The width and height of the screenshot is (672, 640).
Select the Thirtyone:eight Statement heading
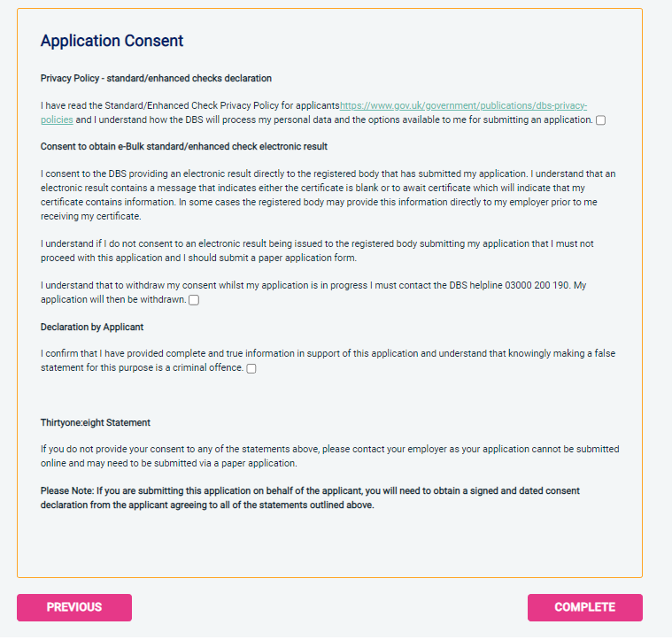pos(96,422)
